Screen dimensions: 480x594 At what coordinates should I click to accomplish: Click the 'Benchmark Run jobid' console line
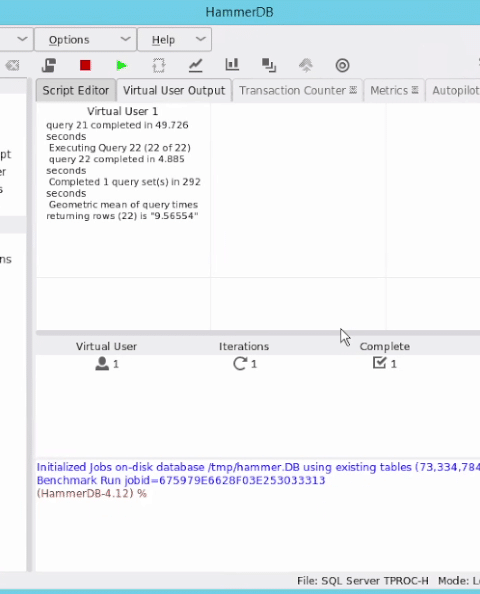pyautogui.click(x=181, y=480)
